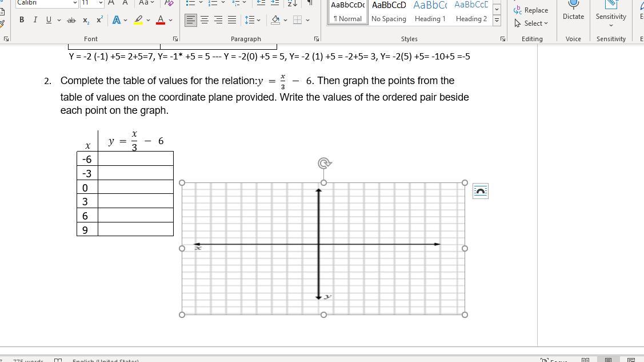The image size is (644, 362).
Task: Increase font size with grow button
Action: point(111,3)
